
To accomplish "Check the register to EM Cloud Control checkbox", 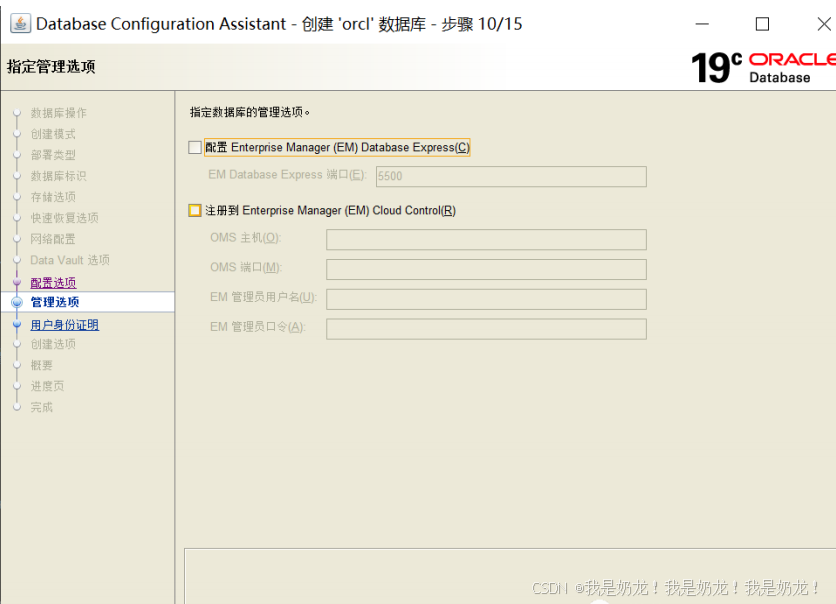I will 195,211.
